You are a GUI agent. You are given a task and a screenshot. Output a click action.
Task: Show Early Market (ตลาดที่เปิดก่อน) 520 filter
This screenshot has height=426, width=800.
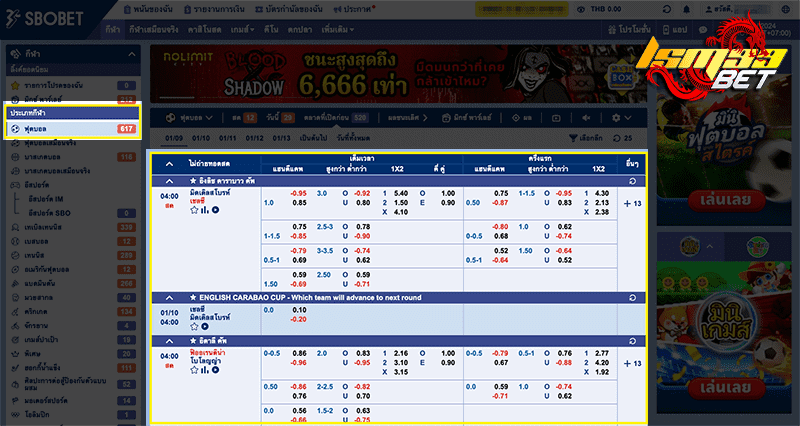click(335, 118)
